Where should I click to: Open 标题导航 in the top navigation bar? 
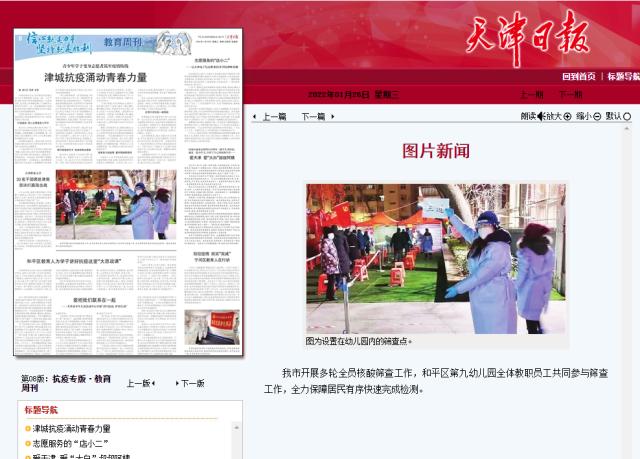coord(621,76)
